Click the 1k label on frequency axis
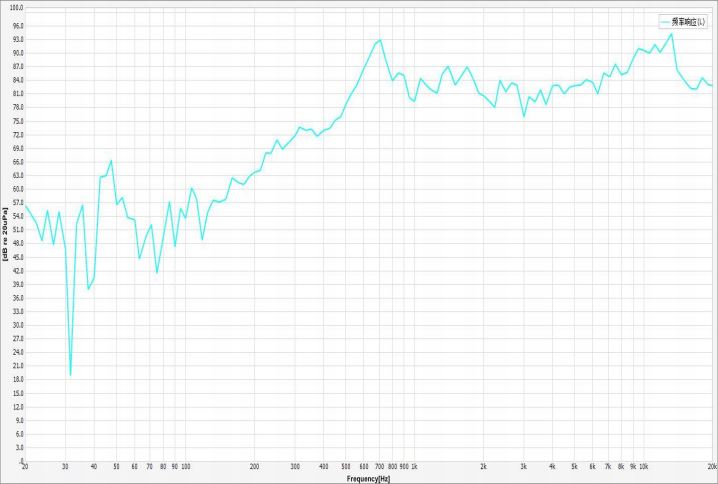Screen dimensions: 718x484 pos(414,467)
